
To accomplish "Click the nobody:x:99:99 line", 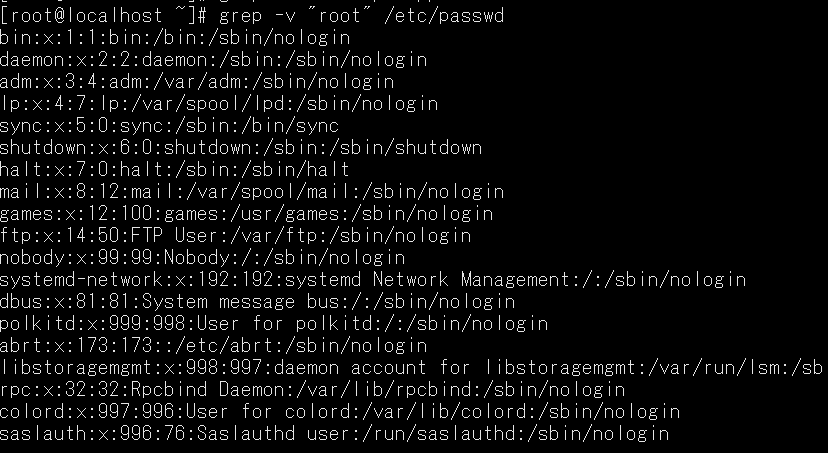I will 203,258.
